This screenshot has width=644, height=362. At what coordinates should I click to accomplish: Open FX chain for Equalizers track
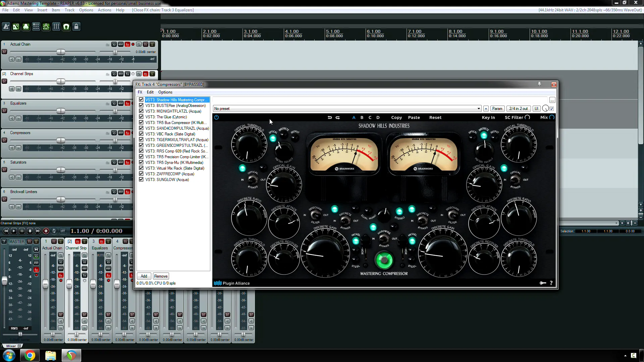coord(127,103)
